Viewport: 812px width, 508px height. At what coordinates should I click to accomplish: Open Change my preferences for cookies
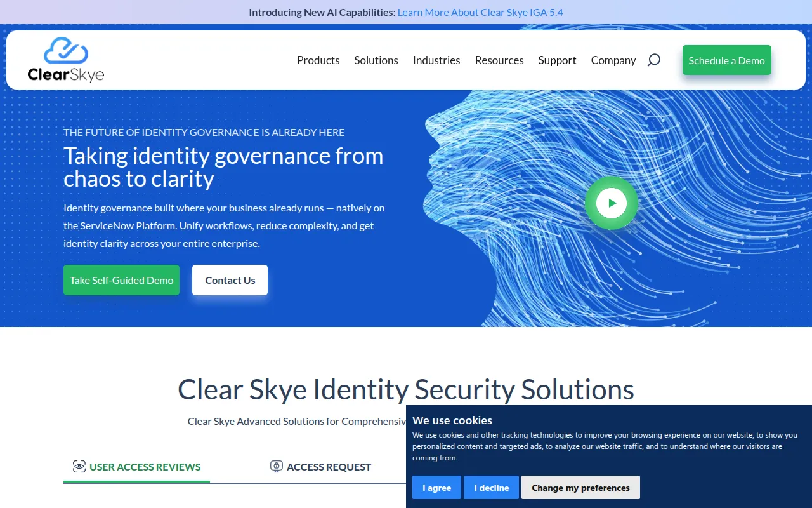click(580, 488)
